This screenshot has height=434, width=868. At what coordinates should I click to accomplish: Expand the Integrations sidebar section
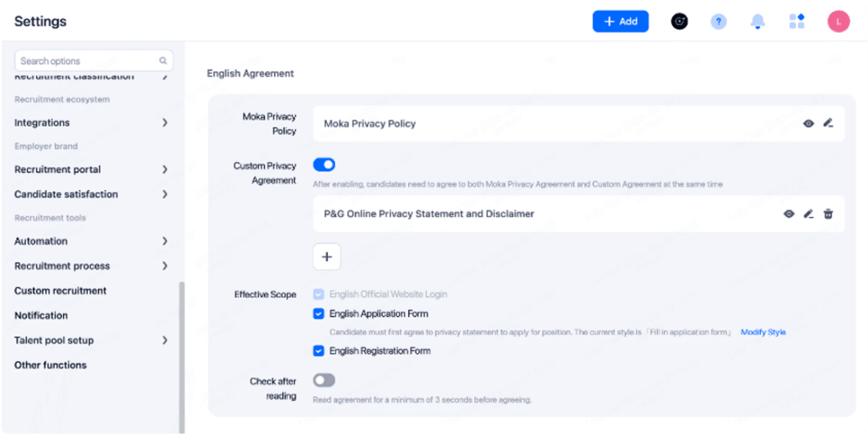point(164,123)
